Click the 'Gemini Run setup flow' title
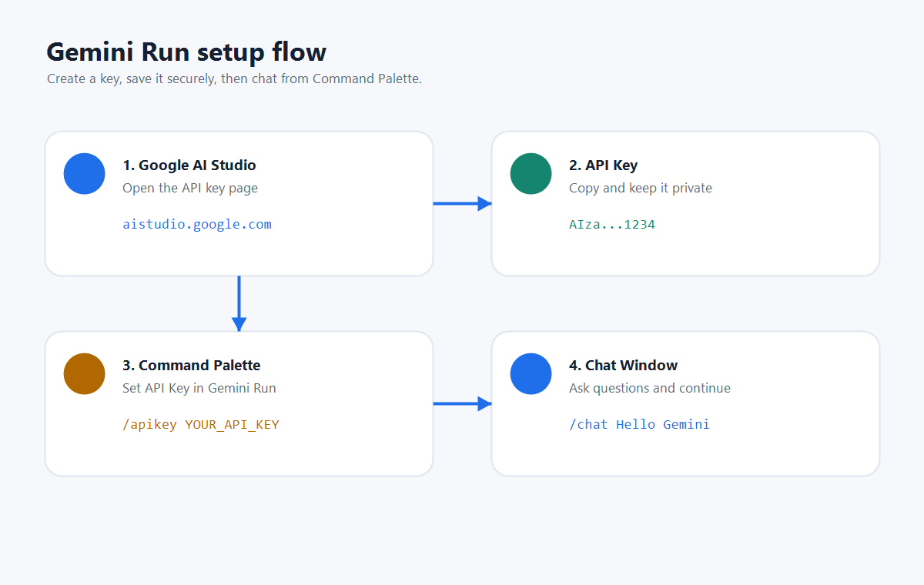The width and height of the screenshot is (924, 585). point(186,52)
